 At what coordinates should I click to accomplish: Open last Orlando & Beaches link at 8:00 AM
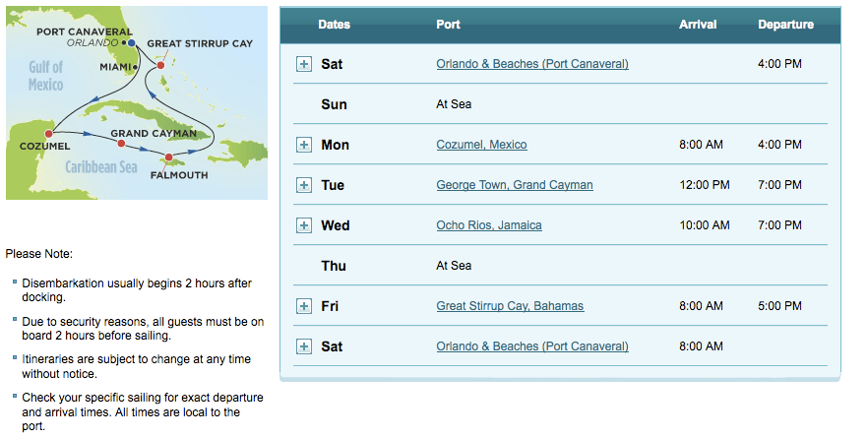(532, 346)
